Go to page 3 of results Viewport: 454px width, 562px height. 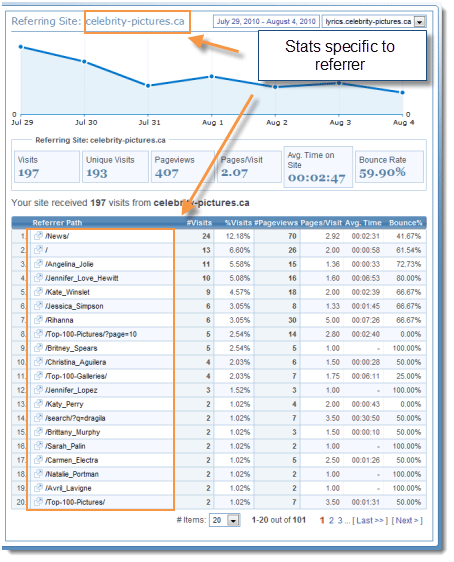point(340,520)
